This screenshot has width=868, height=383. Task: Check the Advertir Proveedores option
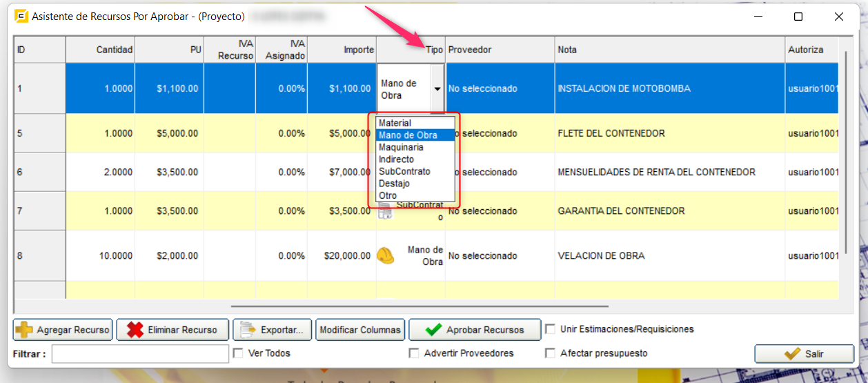pyautogui.click(x=414, y=353)
